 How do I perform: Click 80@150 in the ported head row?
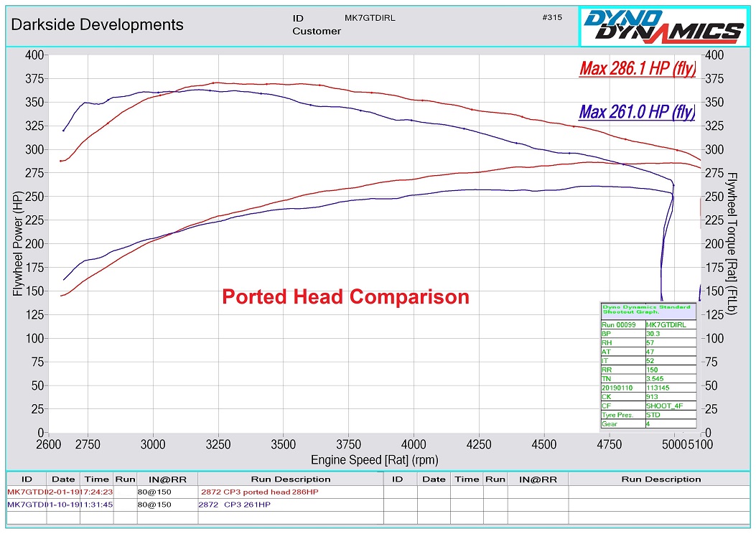(x=154, y=492)
